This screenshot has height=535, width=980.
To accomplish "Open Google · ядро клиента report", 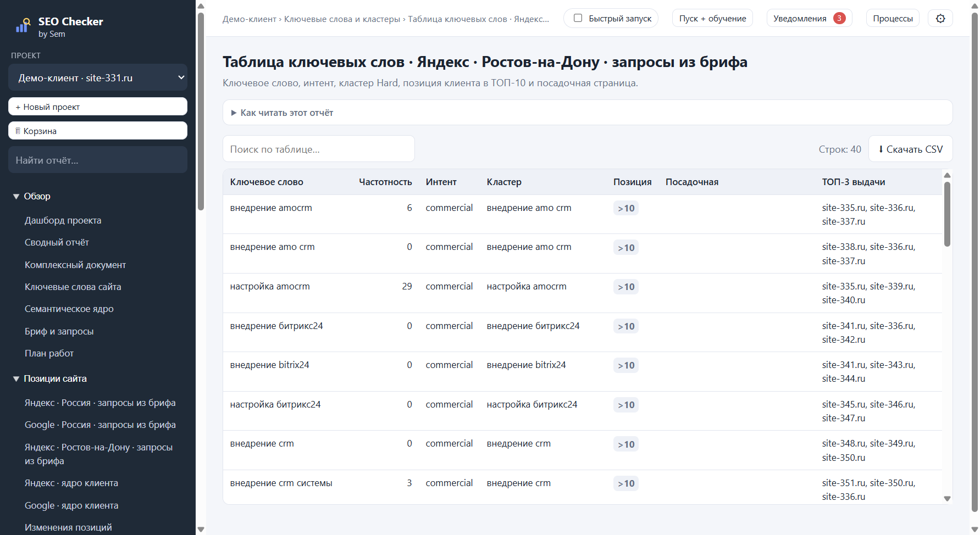I will [x=71, y=505].
